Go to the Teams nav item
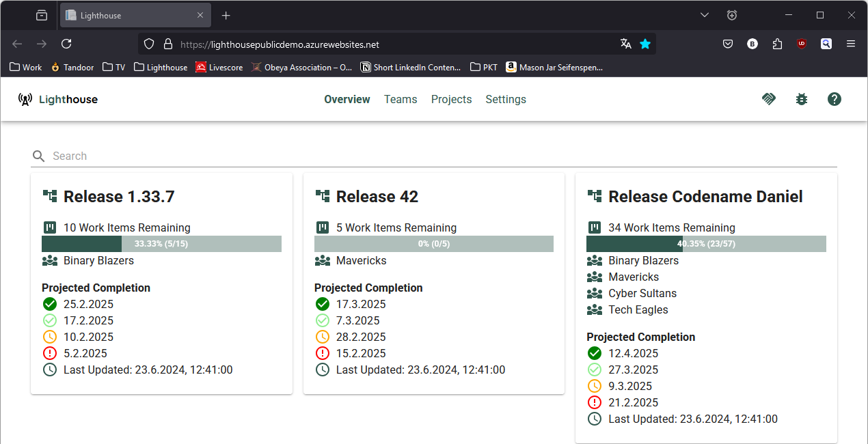Viewport: 868px width, 444px height. pos(401,100)
